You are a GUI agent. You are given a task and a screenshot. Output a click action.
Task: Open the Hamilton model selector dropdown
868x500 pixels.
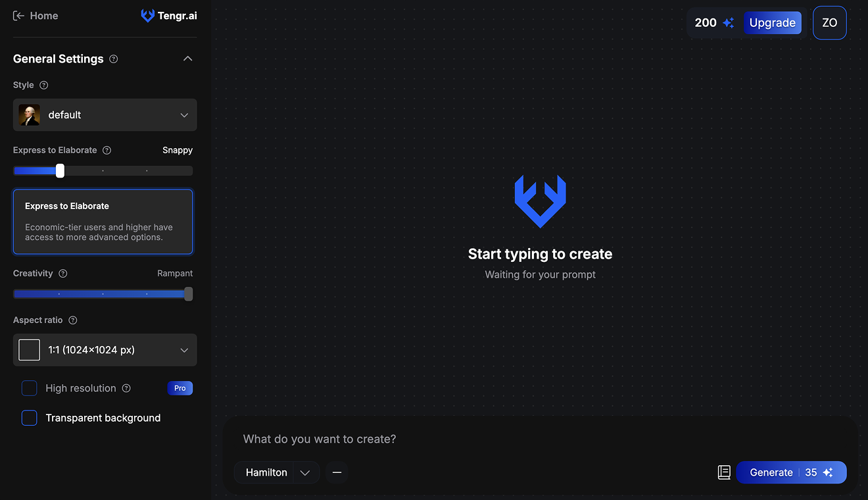(x=276, y=472)
